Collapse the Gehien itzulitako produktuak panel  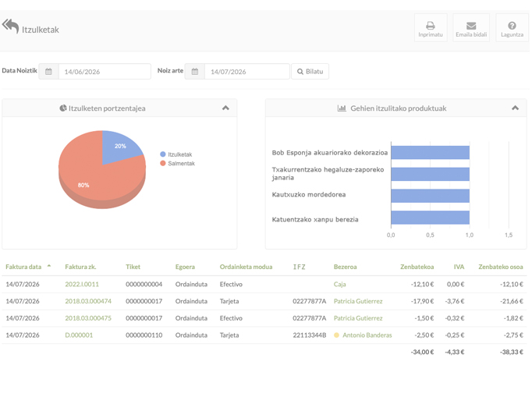pos(515,108)
